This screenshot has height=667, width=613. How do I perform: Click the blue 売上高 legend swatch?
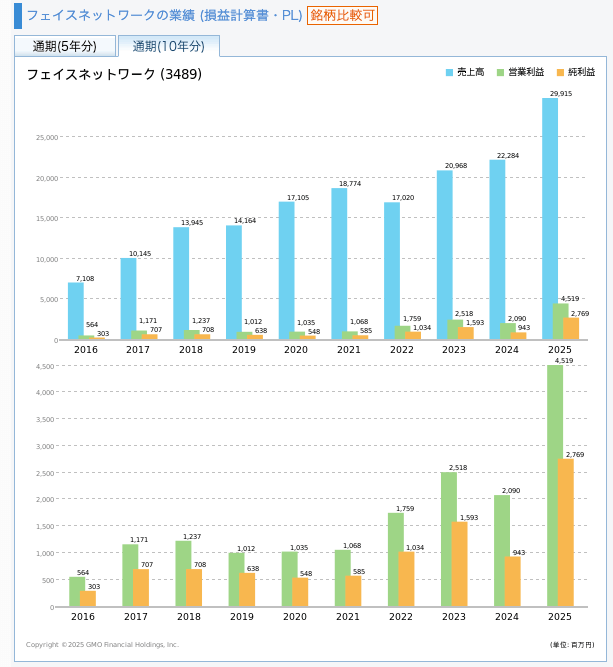(449, 73)
